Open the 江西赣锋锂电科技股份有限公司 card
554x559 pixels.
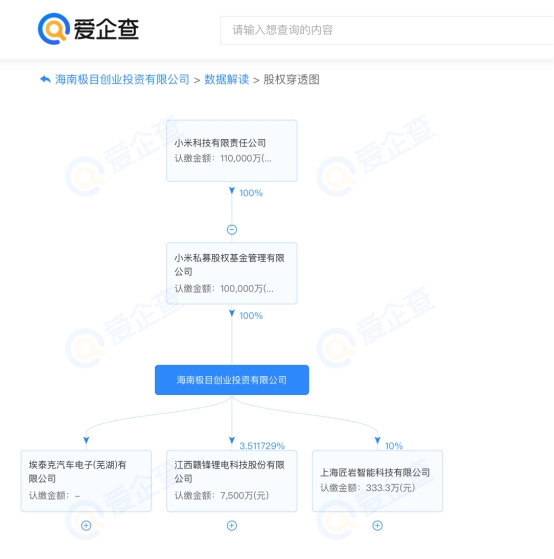tap(232, 481)
